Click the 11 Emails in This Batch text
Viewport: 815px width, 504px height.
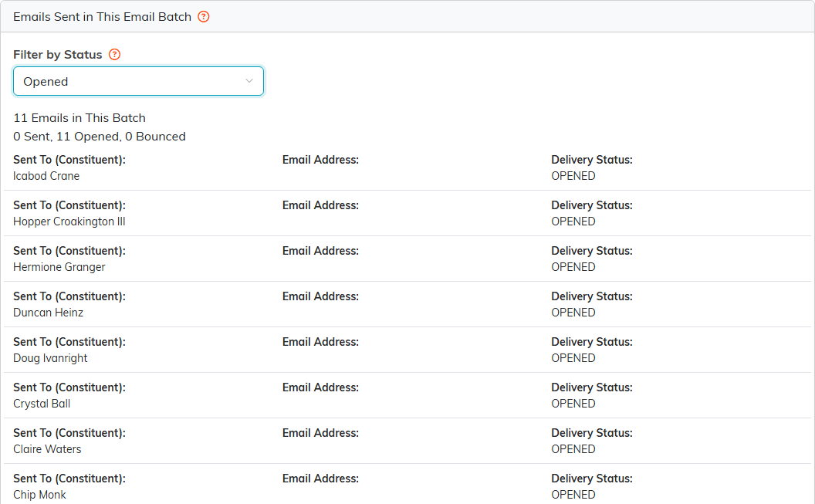79,118
